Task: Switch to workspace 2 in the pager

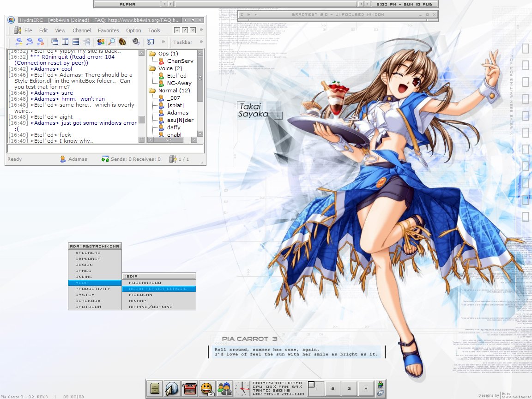Action: pyautogui.click(x=332, y=389)
